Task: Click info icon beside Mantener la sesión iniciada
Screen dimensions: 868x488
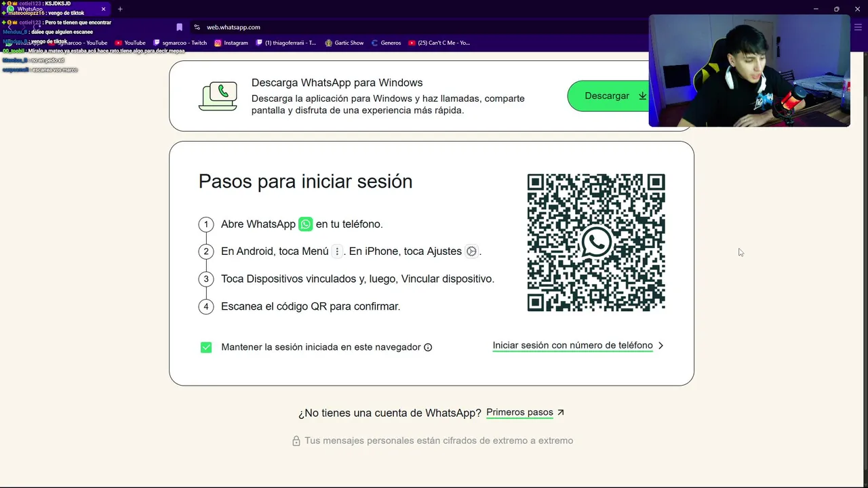Action: (428, 347)
